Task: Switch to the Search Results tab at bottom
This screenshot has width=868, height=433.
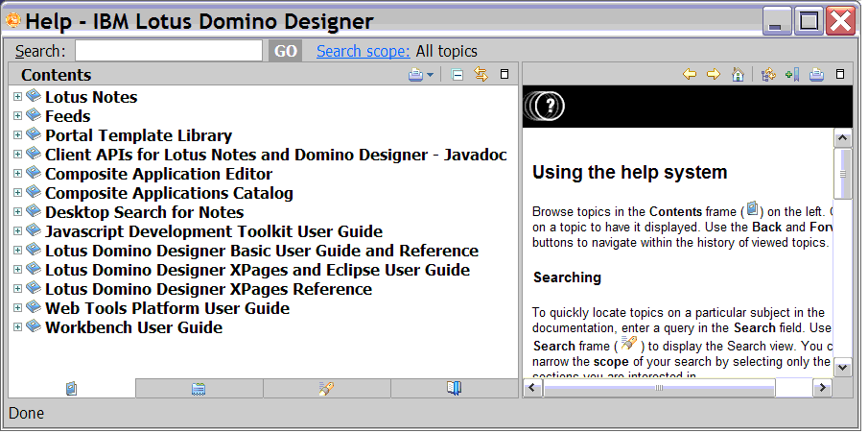Action: click(x=327, y=389)
